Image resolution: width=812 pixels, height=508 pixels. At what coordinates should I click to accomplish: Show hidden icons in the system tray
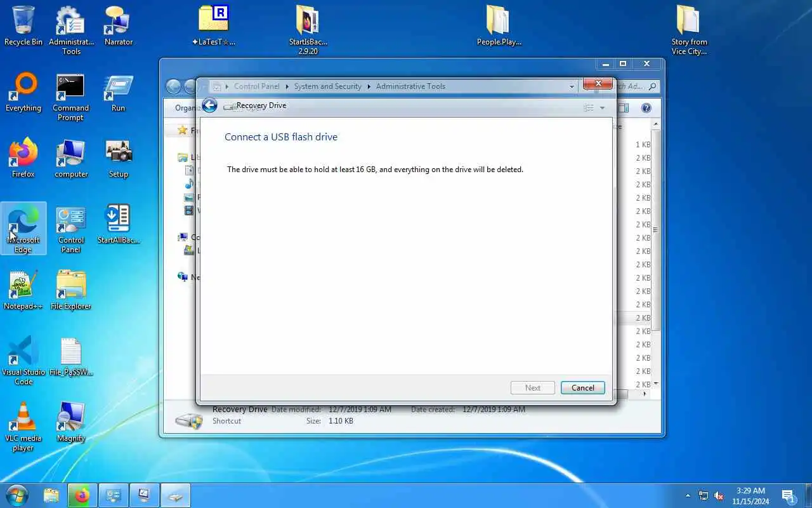(x=688, y=495)
